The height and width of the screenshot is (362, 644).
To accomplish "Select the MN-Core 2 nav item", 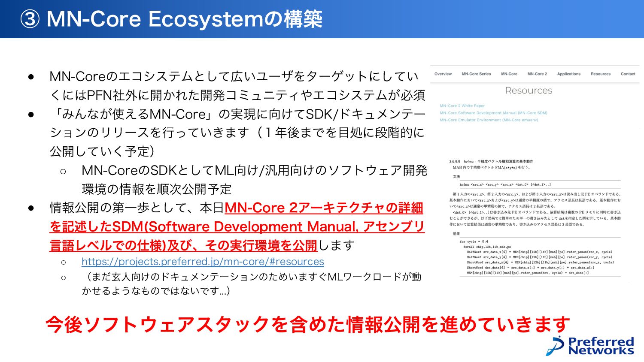I will click(x=537, y=74).
